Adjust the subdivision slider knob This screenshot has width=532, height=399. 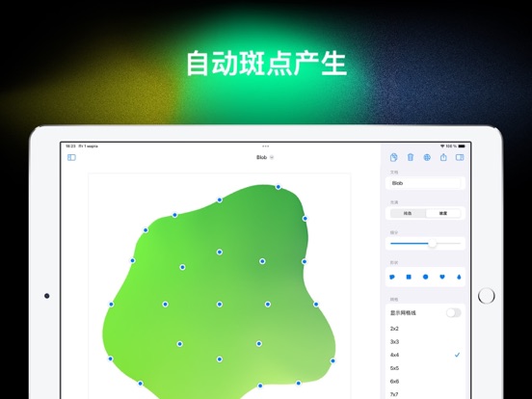point(432,244)
